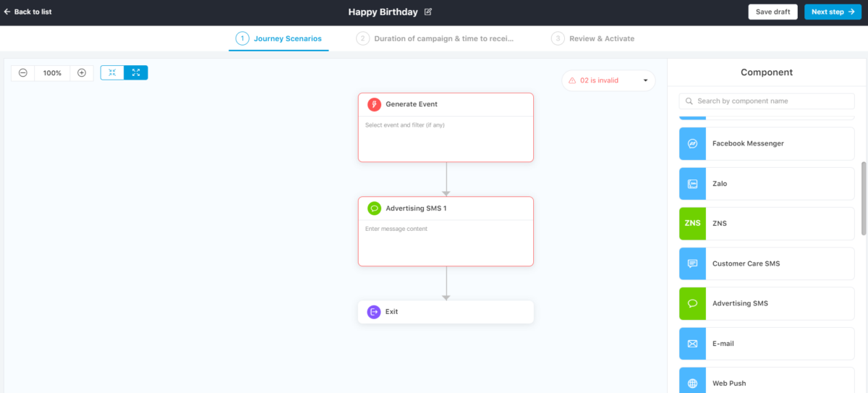Click the step number 2 circle
Image resolution: width=868 pixels, height=393 pixels.
tap(362, 38)
